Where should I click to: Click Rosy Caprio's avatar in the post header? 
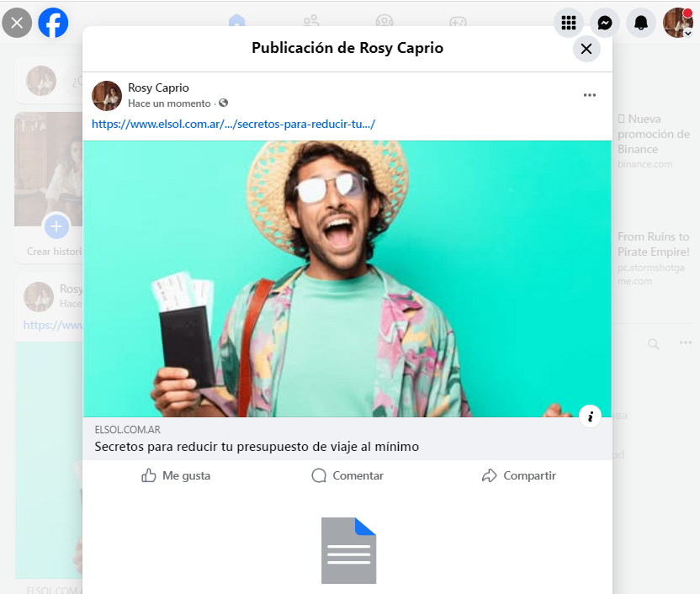click(x=107, y=96)
